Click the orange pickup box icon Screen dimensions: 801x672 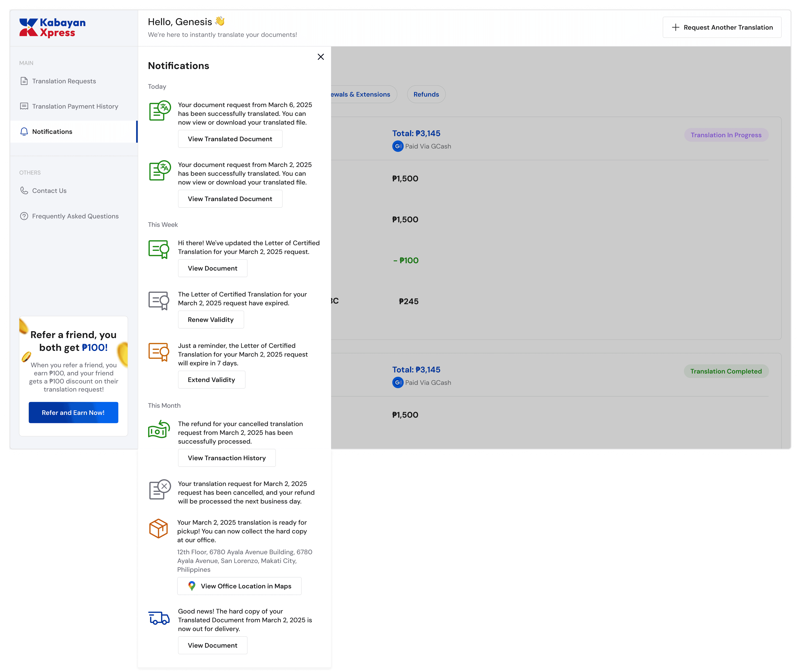(x=158, y=529)
